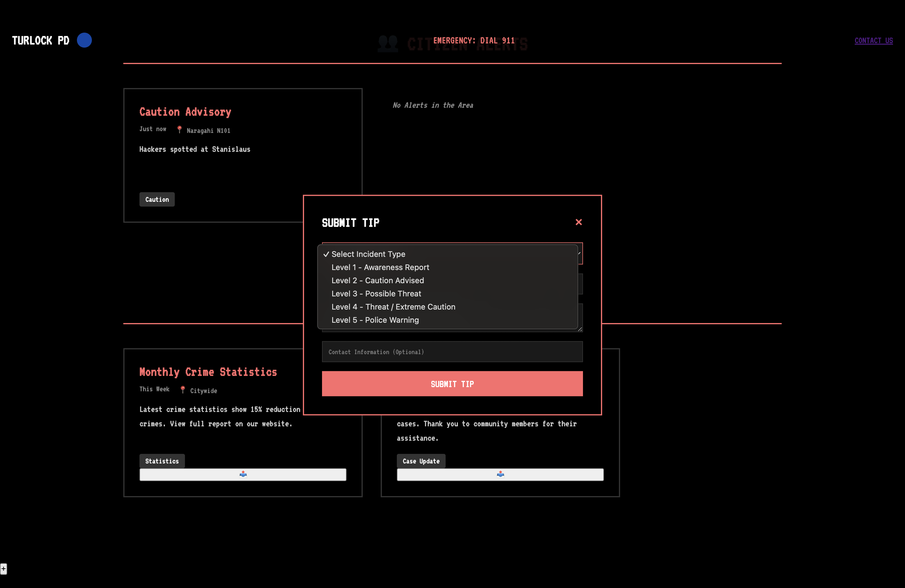The width and height of the screenshot is (905, 588).
Task: Choose Level 2 - Caution Advised option
Action: (377, 281)
